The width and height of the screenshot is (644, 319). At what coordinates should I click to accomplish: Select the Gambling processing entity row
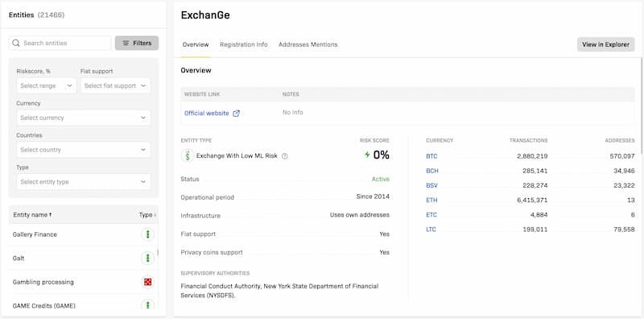[x=84, y=282]
